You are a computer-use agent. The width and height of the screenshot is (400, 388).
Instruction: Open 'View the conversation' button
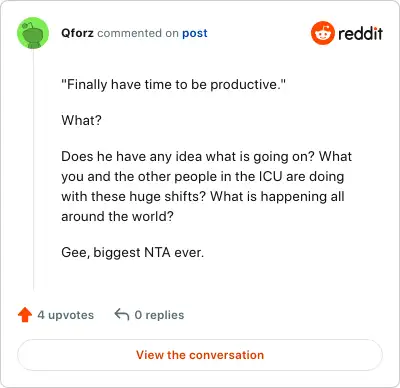[x=200, y=355]
